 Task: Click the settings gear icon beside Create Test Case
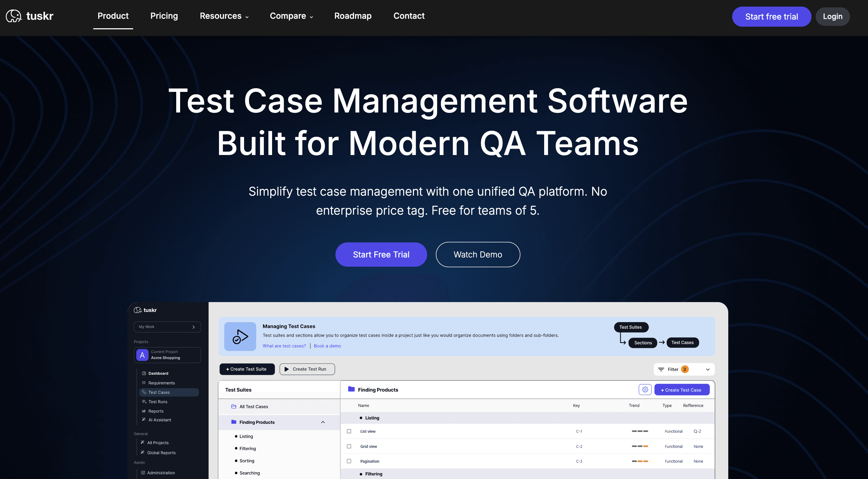(x=645, y=389)
